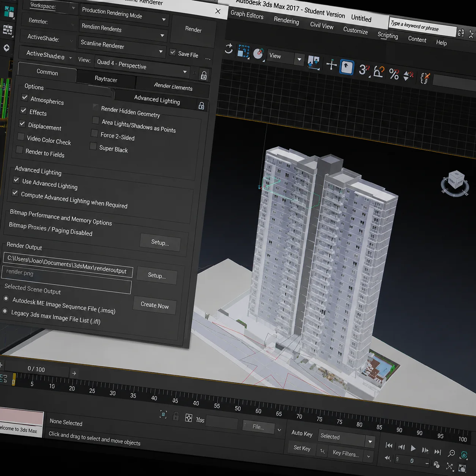Choose the select and rotate pivot icon

coord(258,54)
